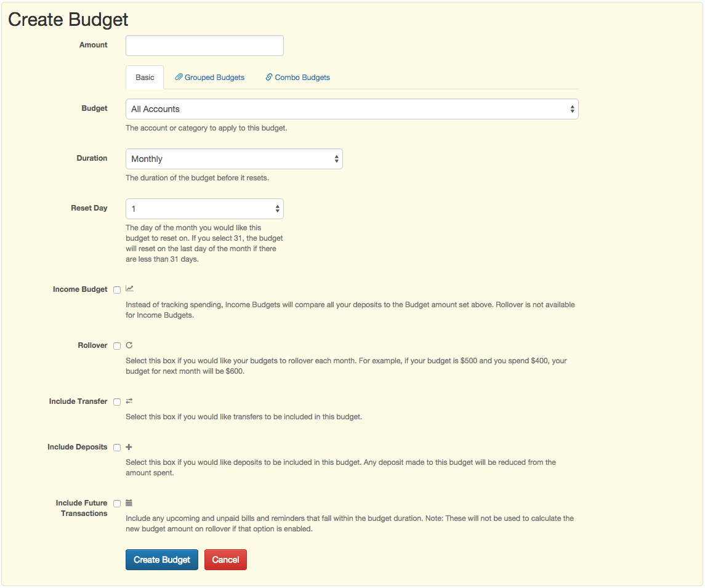Check the Rollover checkbox
The width and height of the screenshot is (705, 588).
[117, 346]
